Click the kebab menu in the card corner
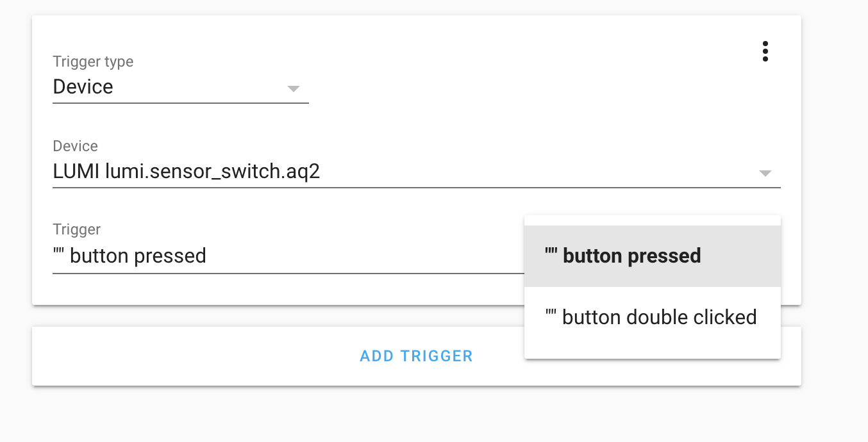This screenshot has height=442, width=868. point(765,52)
